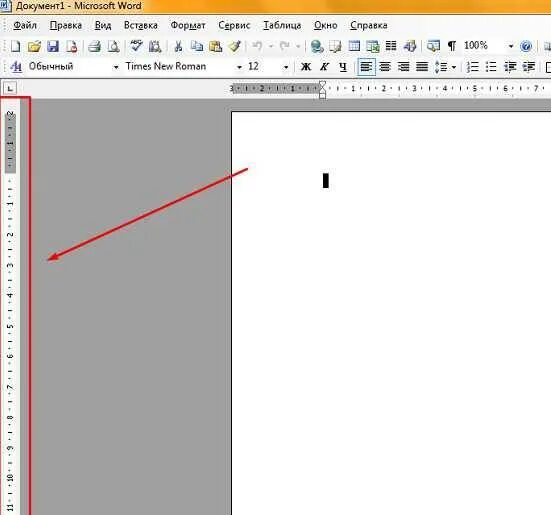Viewport: 551px width, 515px height.
Task: Open the Redo history dropdown arrow
Action: click(x=298, y=46)
